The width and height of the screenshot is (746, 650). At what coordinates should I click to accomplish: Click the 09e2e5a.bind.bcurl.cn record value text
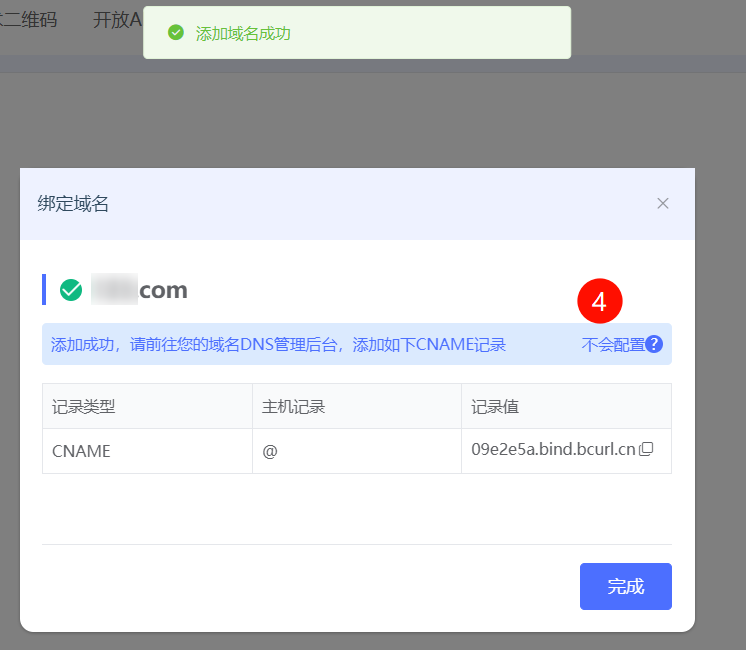[553, 449]
